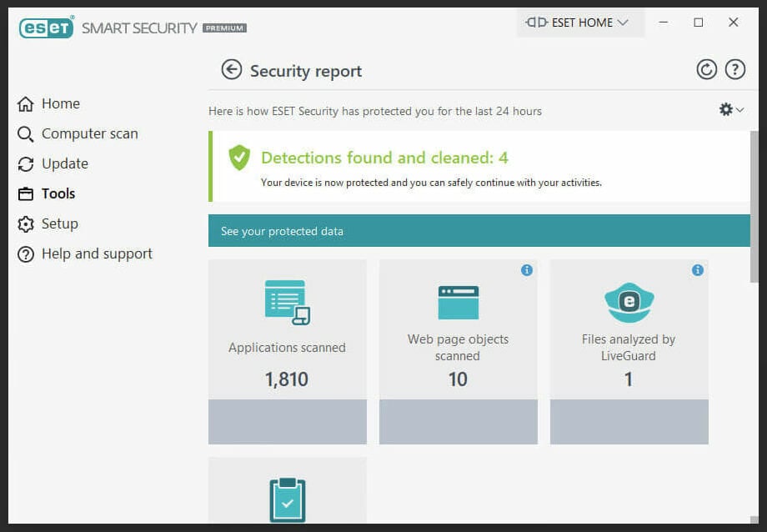Click 'Detections found and cleaned: 4' heading
The width and height of the screenshot is (767, 532).
point(384,158)
